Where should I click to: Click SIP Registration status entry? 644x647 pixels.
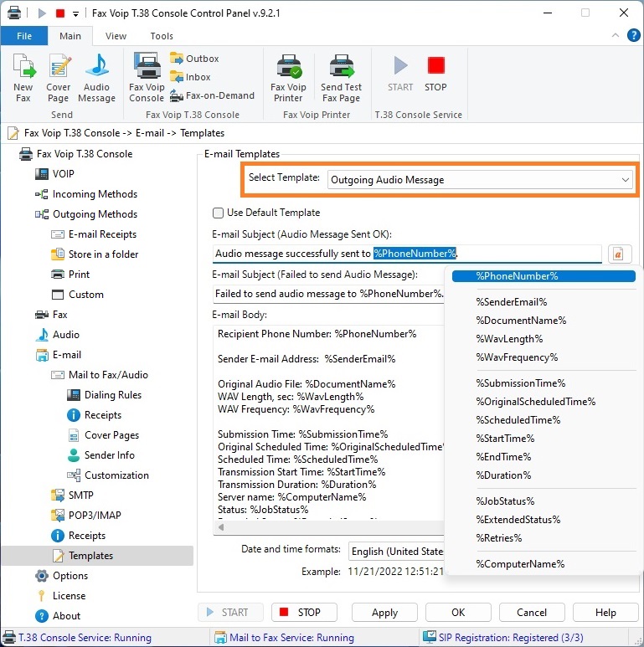point(503,638)
